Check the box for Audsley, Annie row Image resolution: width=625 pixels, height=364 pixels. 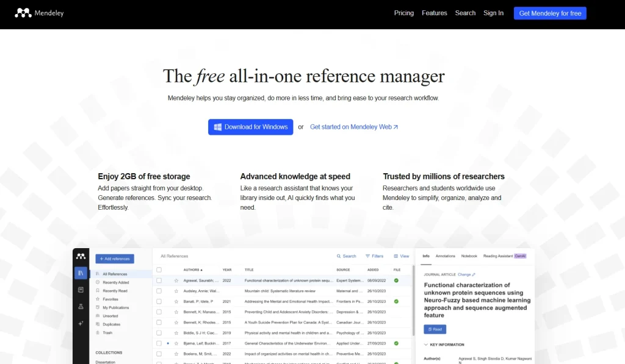(159, 291)
